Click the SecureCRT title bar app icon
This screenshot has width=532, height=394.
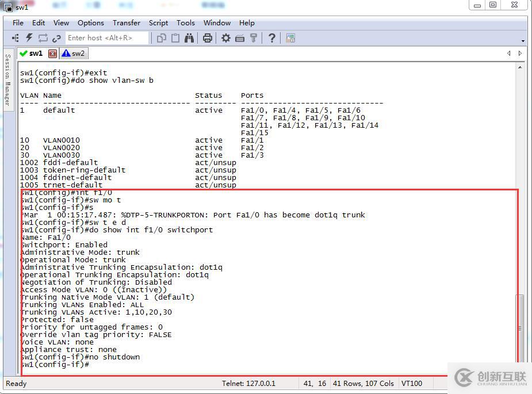pos(8,7)
